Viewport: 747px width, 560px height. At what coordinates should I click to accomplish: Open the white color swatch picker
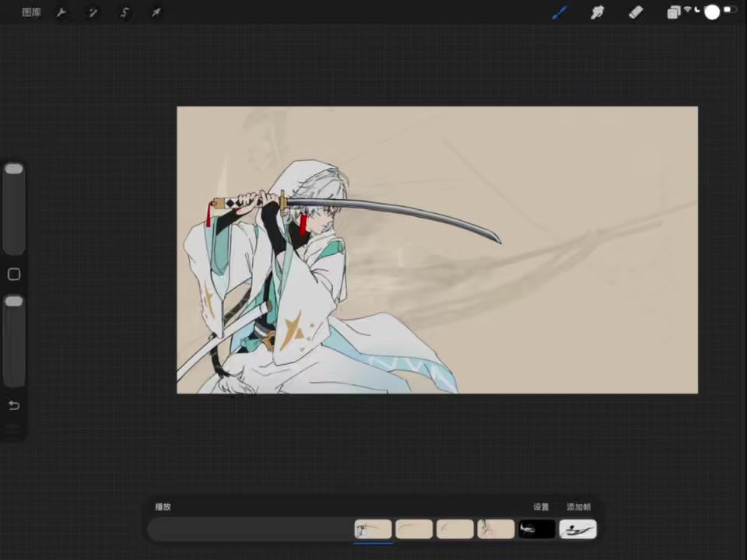[712, 12]
